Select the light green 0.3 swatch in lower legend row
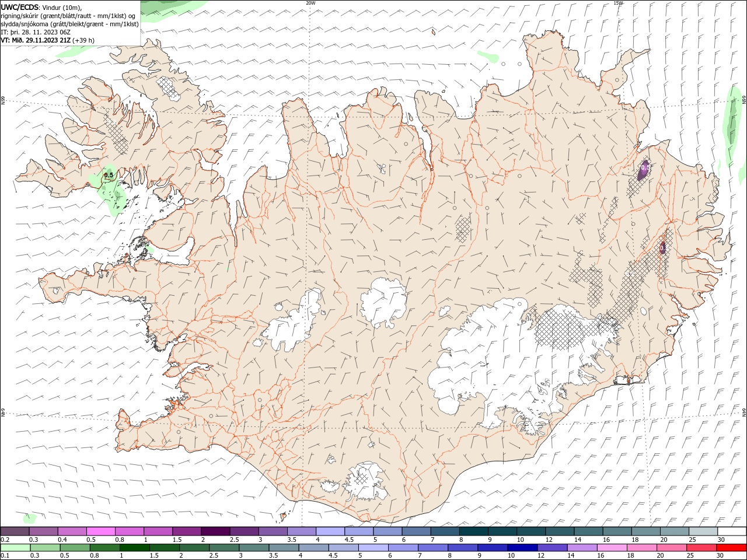This screenshot has height=560, width=747. point(46,548)
